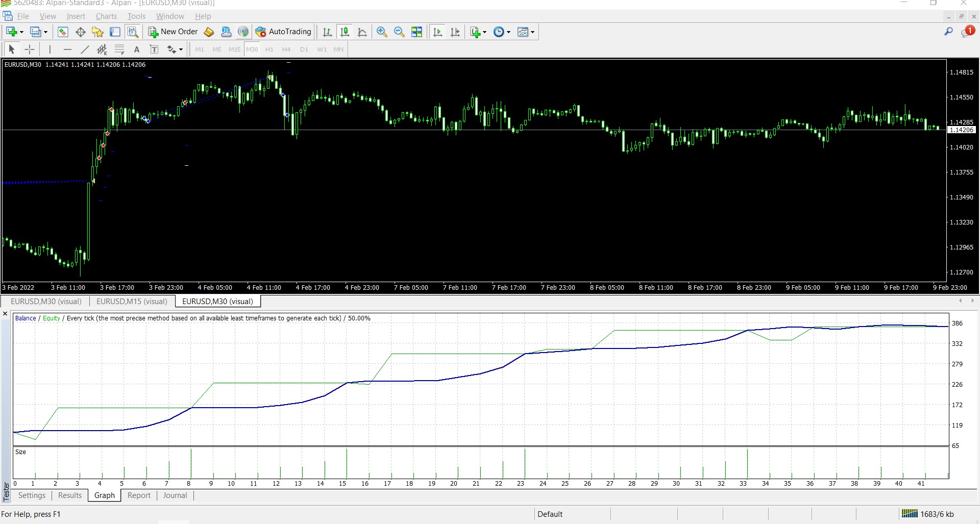Image resolution: width=980 pixels, height=524 pixels.
Task: Expand the New Chart dropdown arrow
Action: click(21, 32)
